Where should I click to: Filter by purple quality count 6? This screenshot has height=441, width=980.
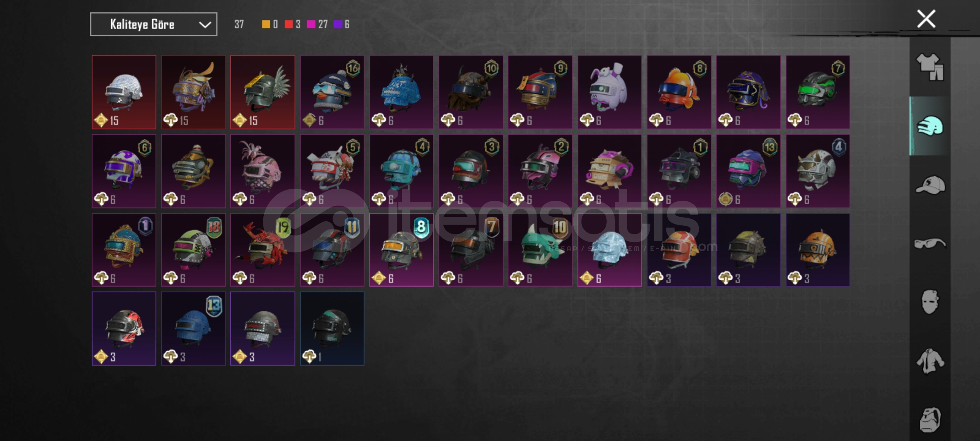pos(342,24)
